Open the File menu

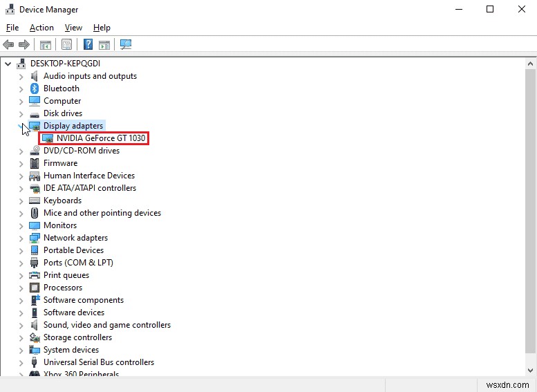point(12,28)
